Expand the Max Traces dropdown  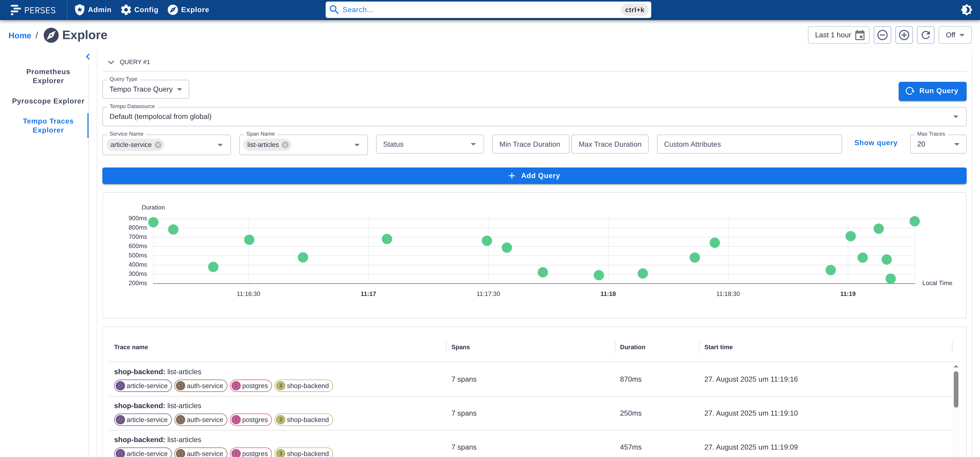click(938, 144)
